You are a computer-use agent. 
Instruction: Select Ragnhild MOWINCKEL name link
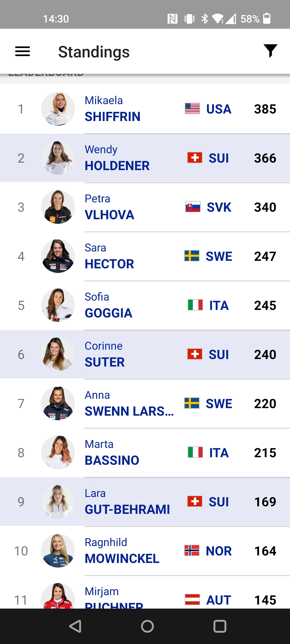[122, 551]
